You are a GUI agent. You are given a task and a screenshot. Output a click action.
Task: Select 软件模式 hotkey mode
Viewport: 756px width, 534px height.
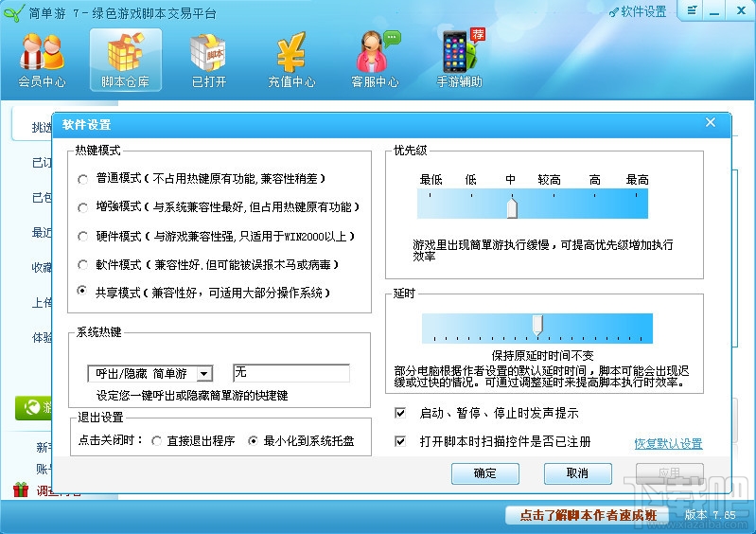tap(82, 265)
